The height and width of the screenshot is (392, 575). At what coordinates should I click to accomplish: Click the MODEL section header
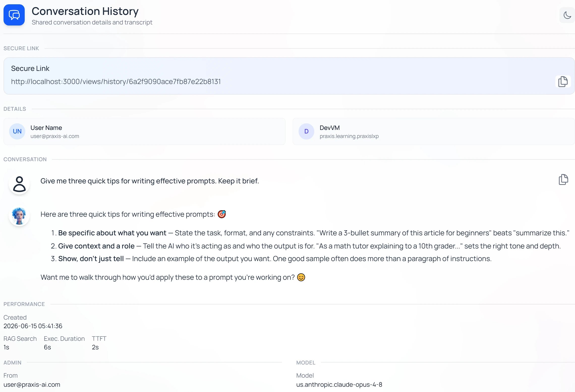click(x=306, y=363)
